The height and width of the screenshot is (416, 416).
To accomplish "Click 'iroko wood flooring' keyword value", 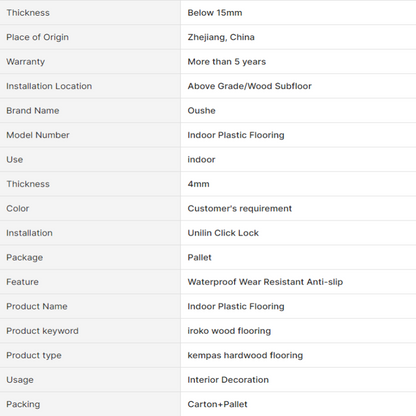I will click(229, 331).
